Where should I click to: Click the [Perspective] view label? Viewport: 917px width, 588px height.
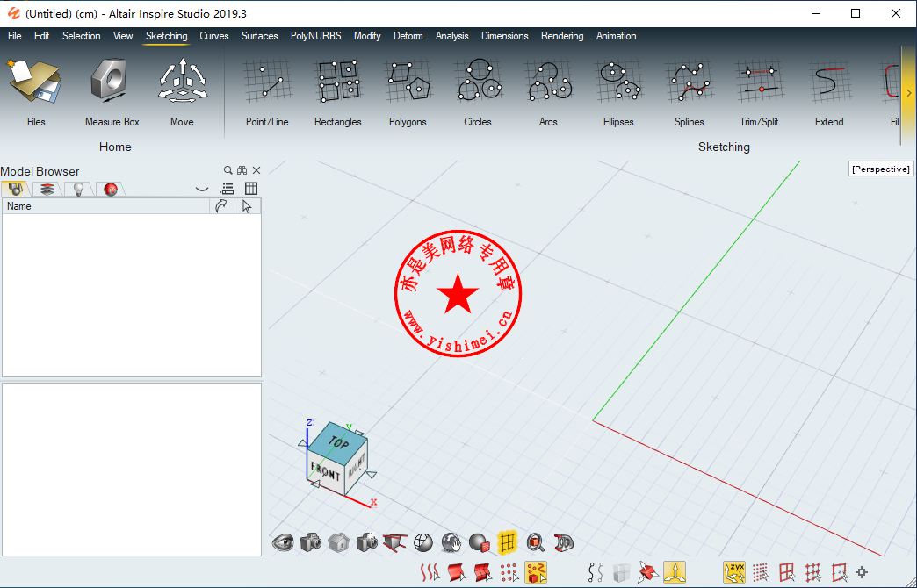point(881,169)
